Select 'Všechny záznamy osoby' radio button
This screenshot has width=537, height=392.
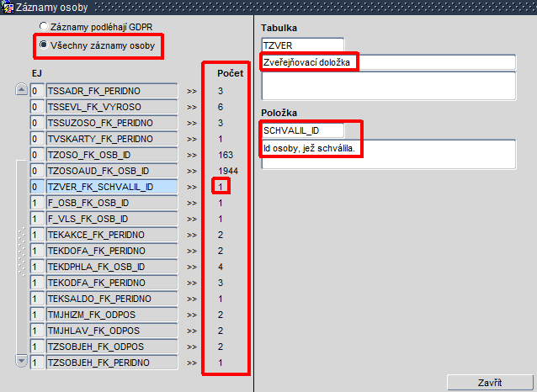(44, 45)
